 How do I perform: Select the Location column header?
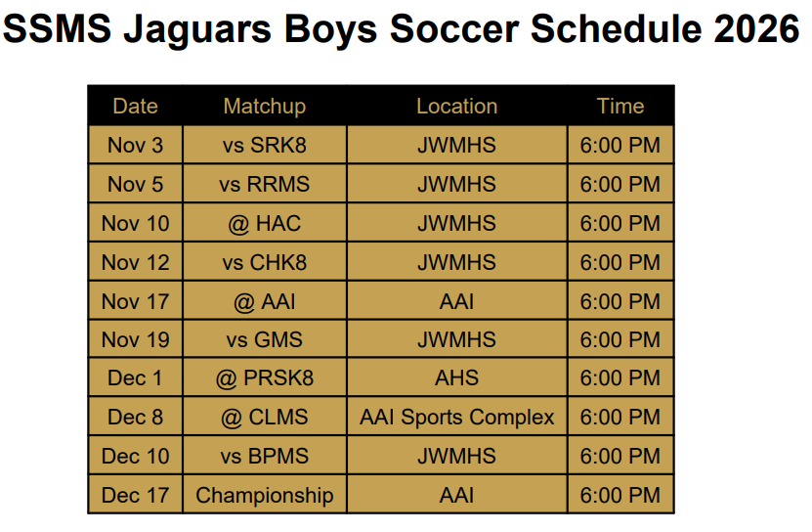[x=456, y=106]
